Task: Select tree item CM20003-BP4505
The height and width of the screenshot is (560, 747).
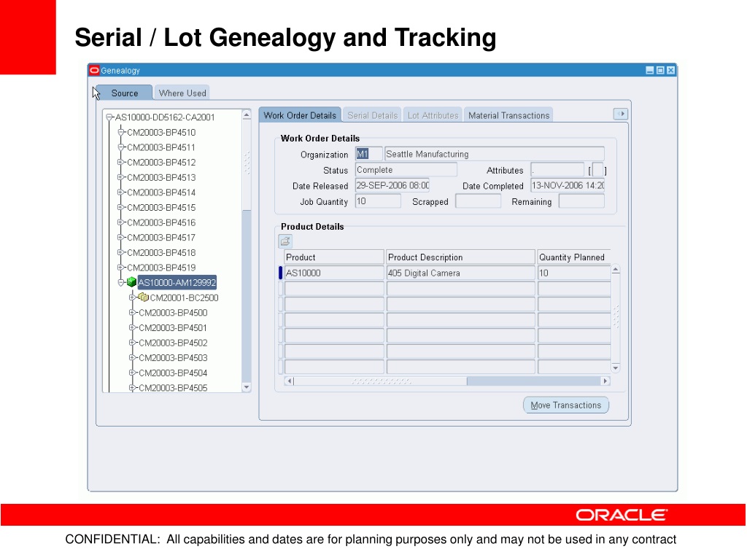Action: [x=172, y=388]
